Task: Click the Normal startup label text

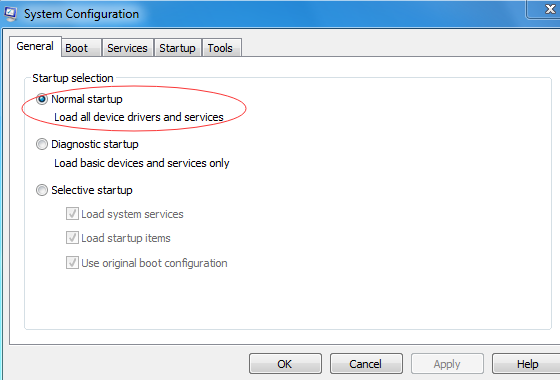Action: (x=87, y=99)
